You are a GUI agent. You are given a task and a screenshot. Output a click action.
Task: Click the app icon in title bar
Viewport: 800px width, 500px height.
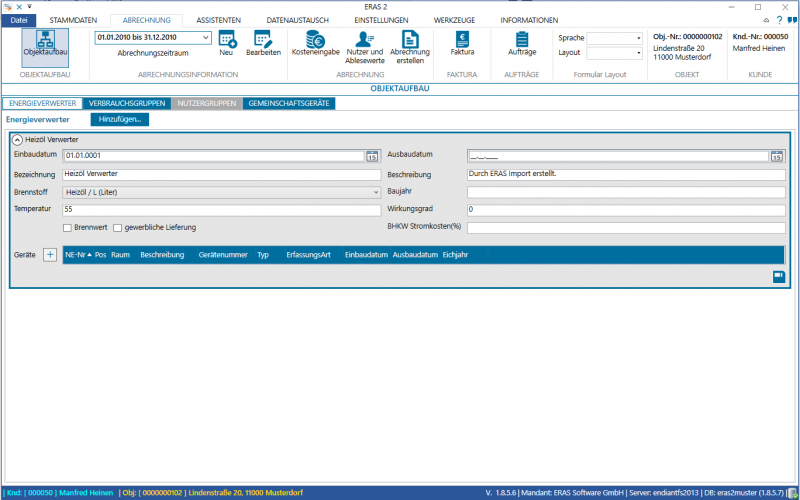point(8,7)
